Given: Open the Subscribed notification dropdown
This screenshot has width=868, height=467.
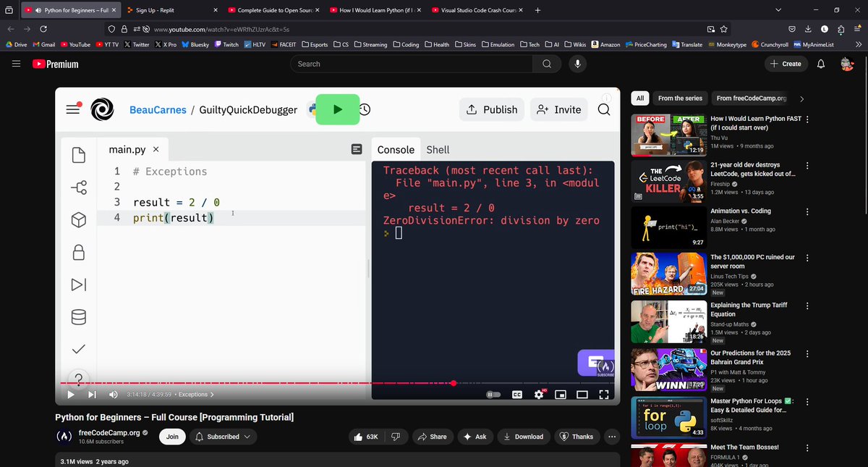Looking at the screenshot, I should click(224, 437).
